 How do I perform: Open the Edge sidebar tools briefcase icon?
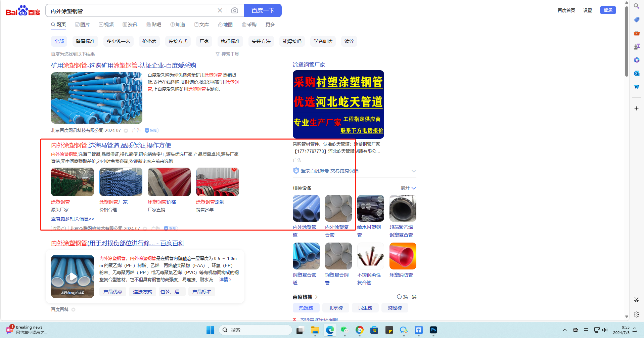[636, 33]
